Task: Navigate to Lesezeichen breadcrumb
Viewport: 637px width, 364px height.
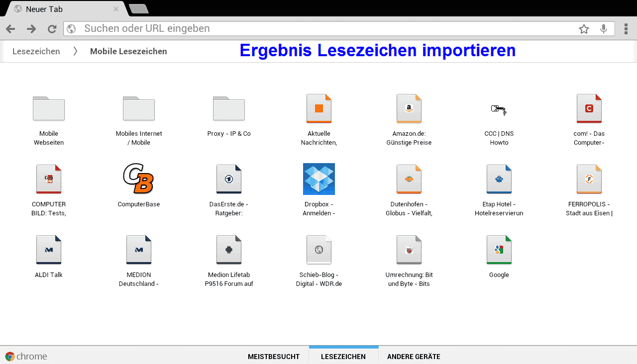Action: click(36, 51)
